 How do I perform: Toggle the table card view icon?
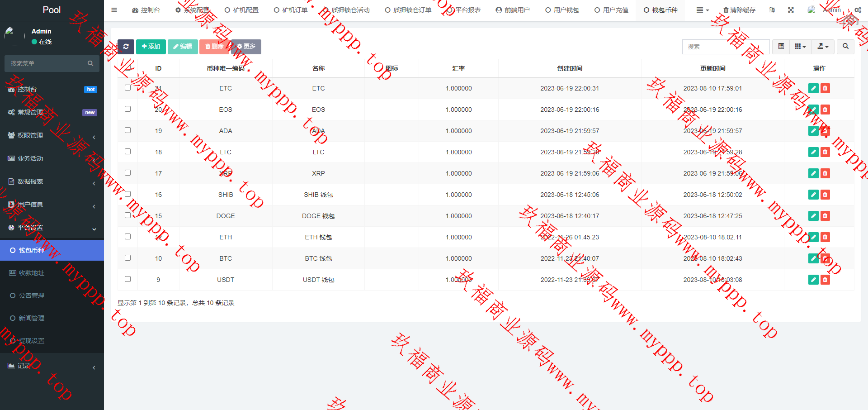click(781, 47)
